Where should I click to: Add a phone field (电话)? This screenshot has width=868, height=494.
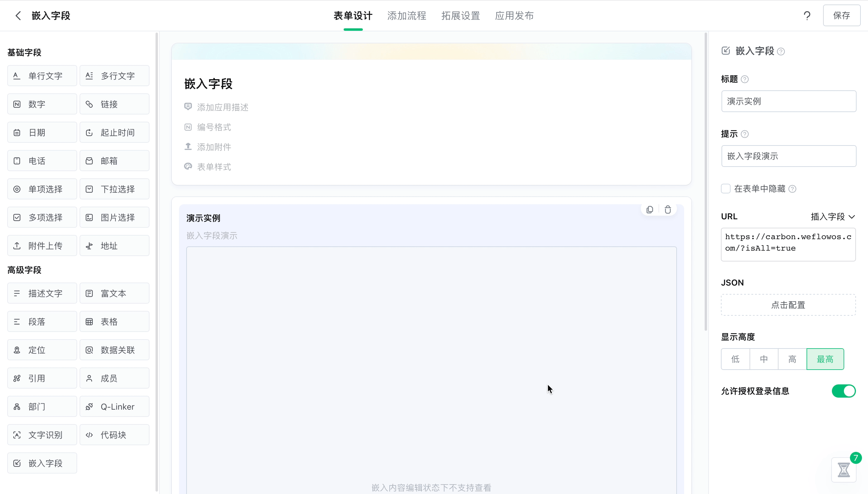pos(42,161)
